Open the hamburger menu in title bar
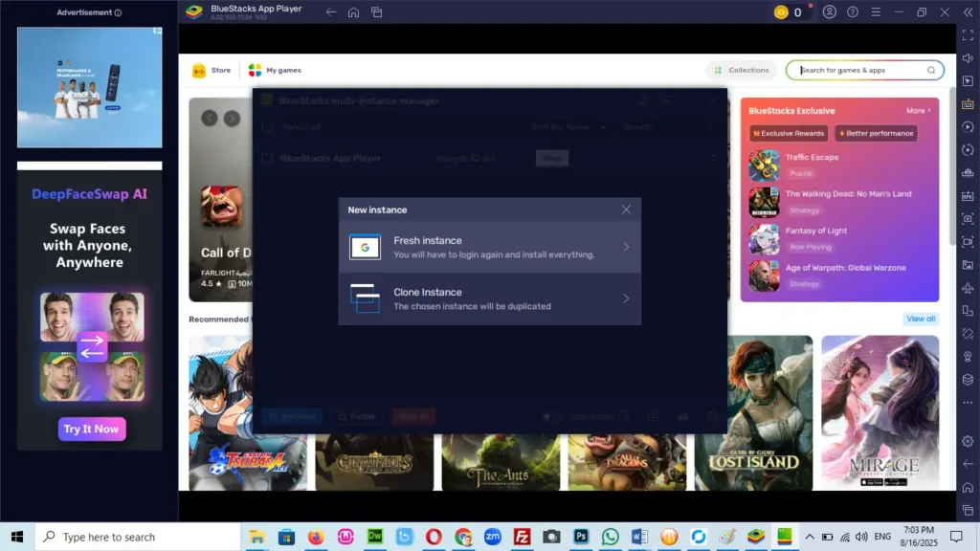This screenshot has height=551, width=980. coord(875,12)
